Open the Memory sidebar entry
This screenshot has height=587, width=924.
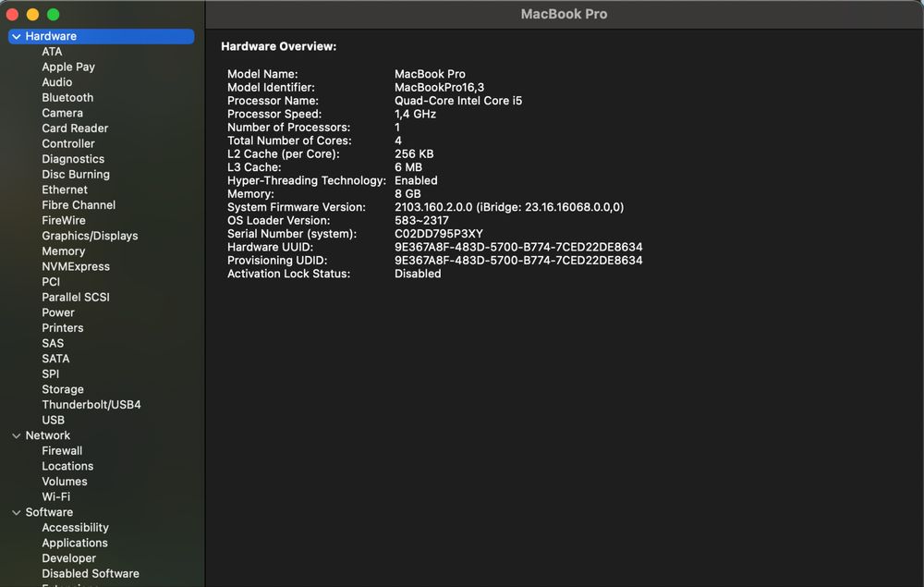[x=64, y=251]
